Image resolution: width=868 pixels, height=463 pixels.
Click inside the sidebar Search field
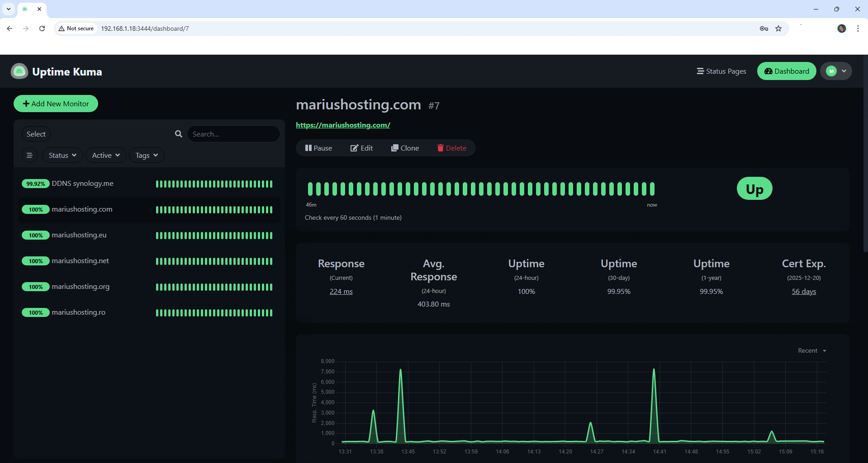pos(233,134)
